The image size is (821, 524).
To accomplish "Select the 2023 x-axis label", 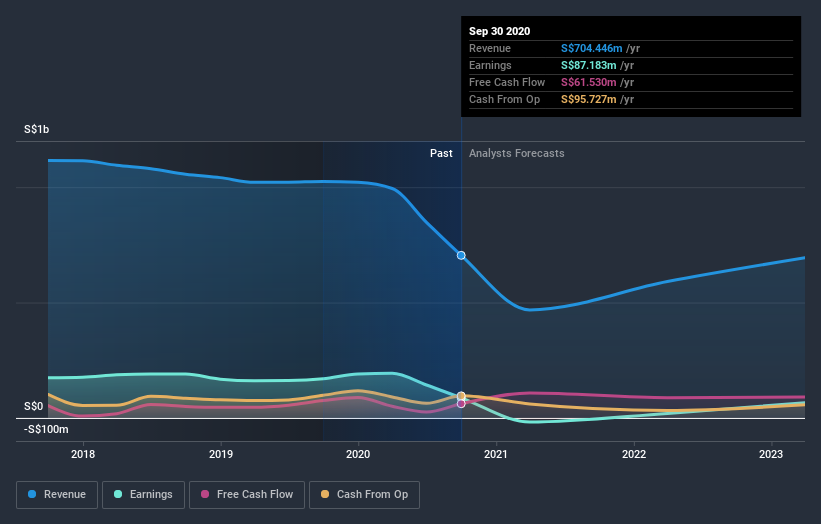I will point(771,454).
